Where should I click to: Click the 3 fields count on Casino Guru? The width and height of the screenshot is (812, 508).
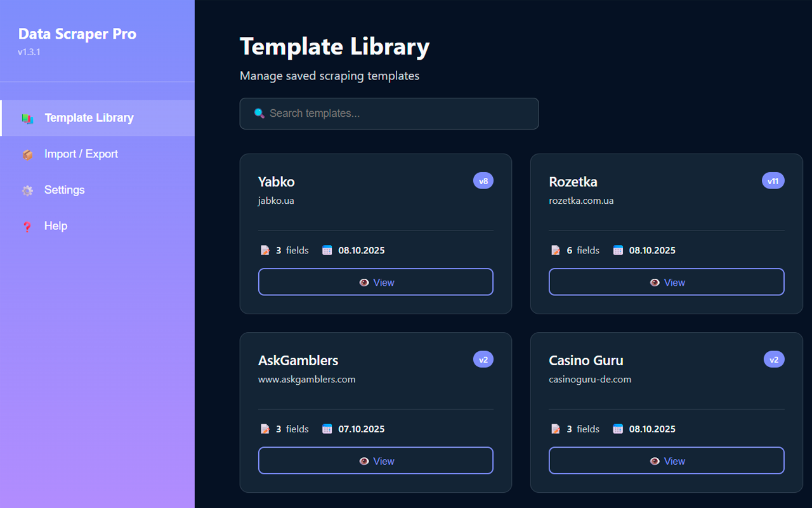pyautogui.click(x=583, y=429)
